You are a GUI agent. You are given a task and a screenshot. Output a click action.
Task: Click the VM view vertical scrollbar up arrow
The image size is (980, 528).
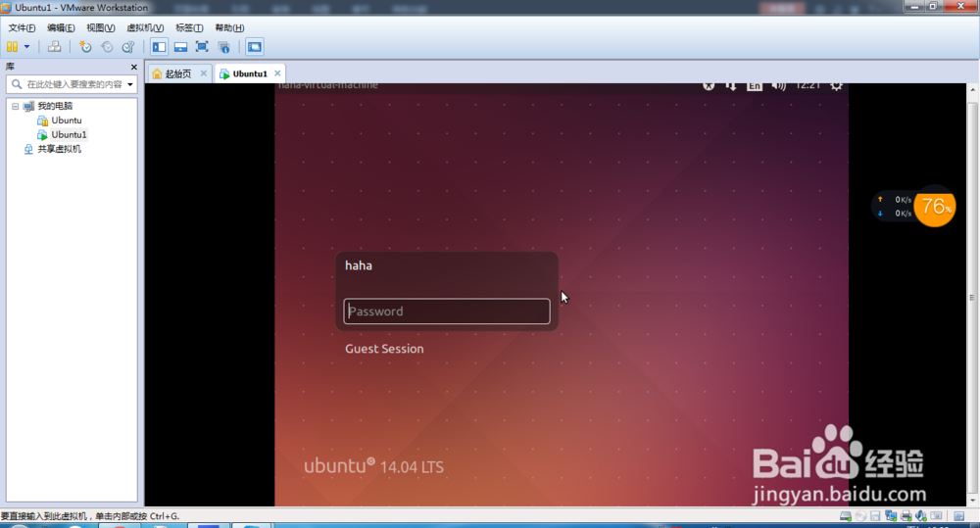pyautogui.click(x=972, y=90)
